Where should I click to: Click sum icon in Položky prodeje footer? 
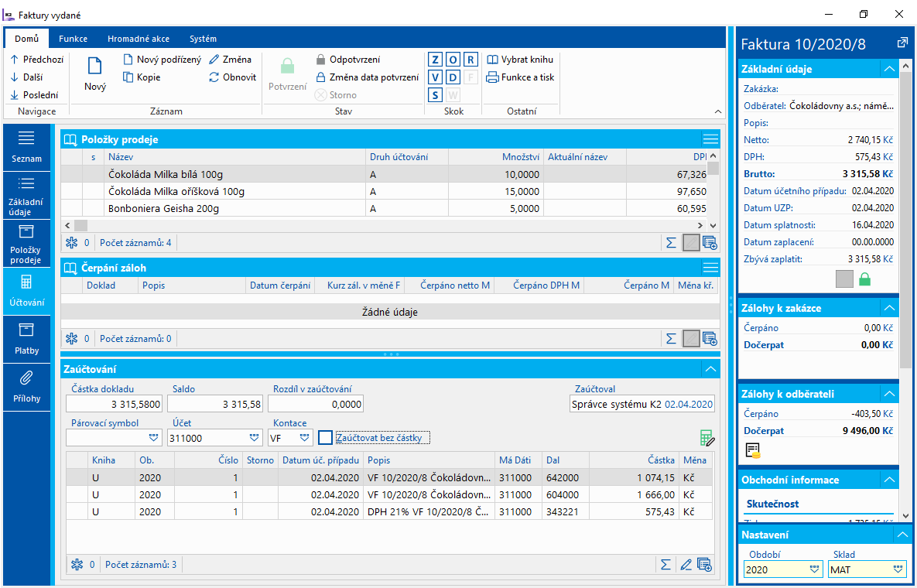click(671, 243)
